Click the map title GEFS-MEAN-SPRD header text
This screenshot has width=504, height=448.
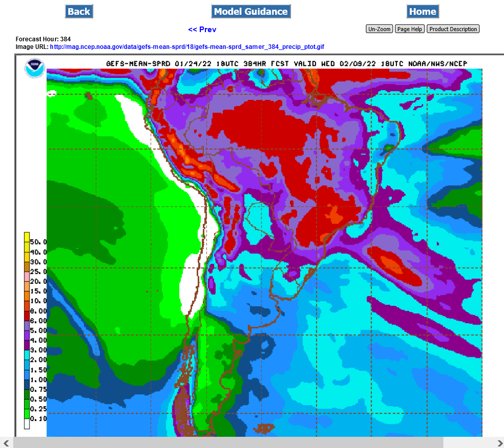tap(286, 64)
